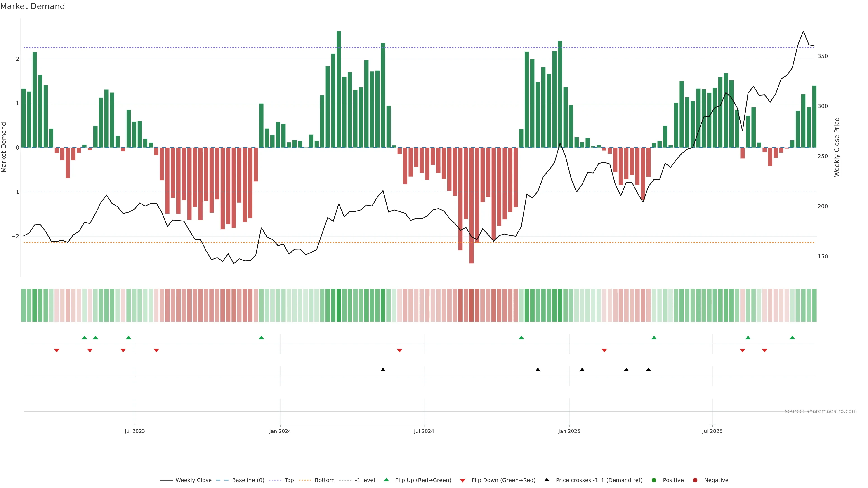Click the rightmost green Flip Up marker
The height and width of the screenshot is (488, 868).
[x=792, y=338]
